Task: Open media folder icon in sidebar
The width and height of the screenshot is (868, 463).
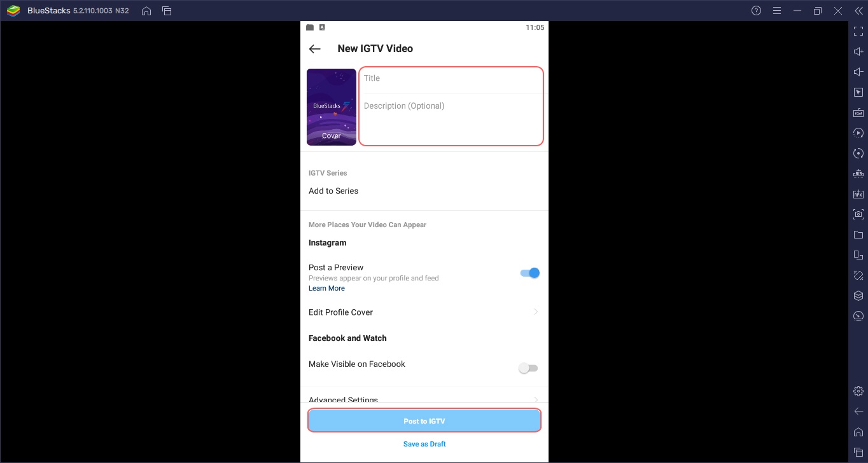Action: [858, 235]
